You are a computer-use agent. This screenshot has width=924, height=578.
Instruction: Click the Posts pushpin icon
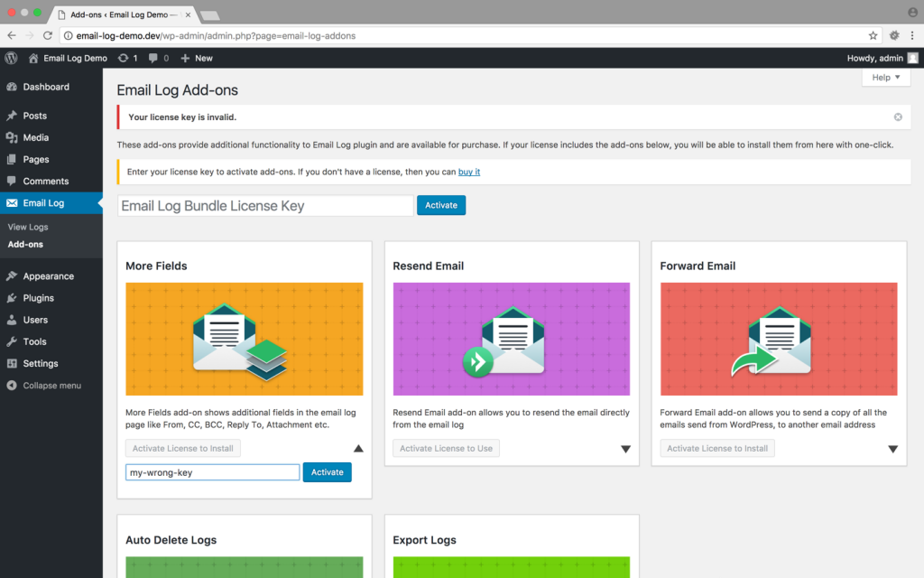[12, 116]
